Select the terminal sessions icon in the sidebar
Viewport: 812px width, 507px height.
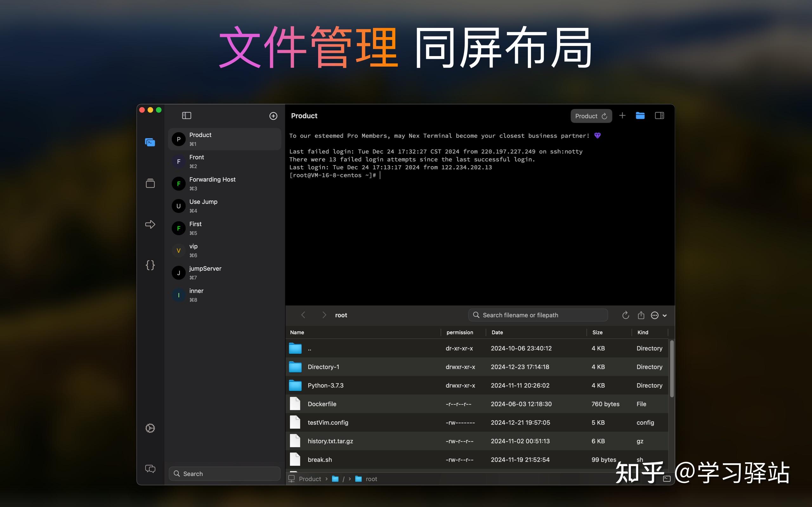tap(150, 142)
